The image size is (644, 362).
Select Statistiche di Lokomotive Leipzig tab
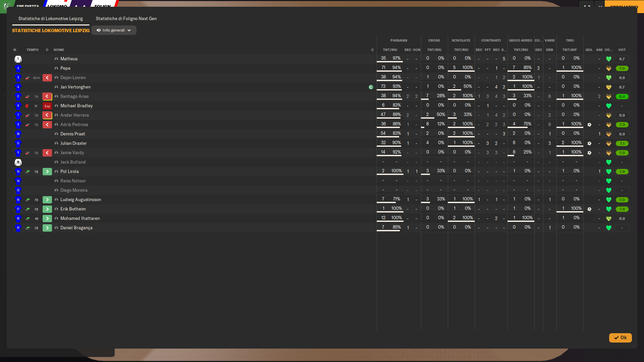point(51,19)
